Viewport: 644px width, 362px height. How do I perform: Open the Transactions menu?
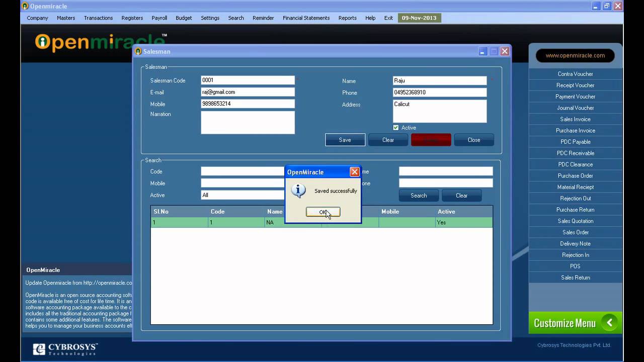point(98,18)
